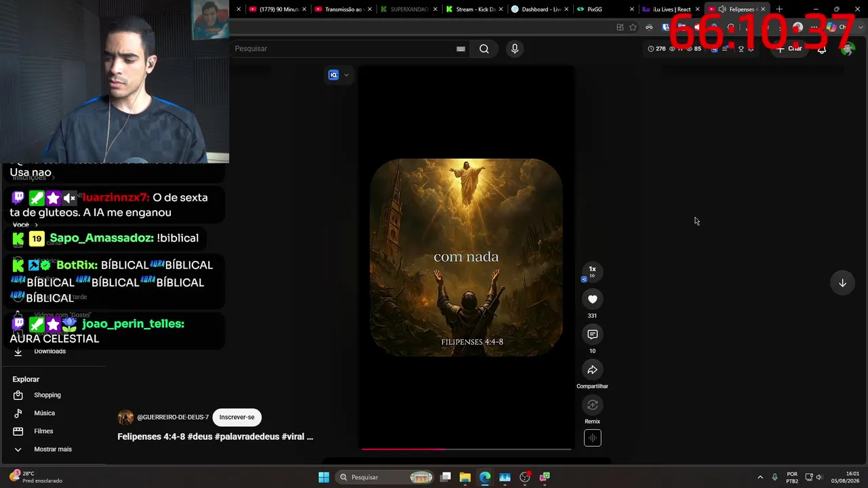This screenshot has width=868, height=488.
Task: Switch input language POR PTB2
Action: [792, 477]
